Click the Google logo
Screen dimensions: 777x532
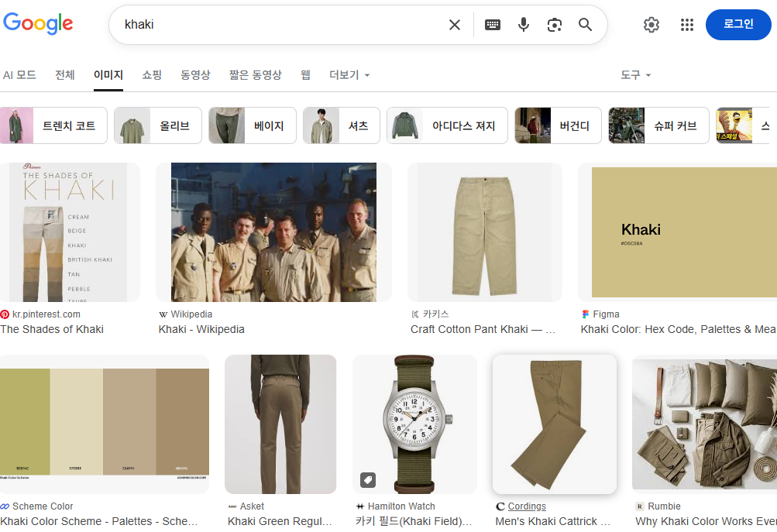(38, 24)
